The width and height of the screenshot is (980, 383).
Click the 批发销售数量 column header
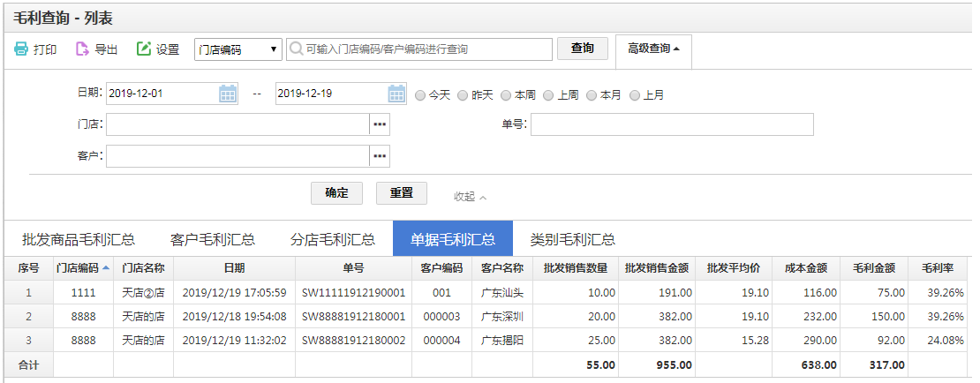[576, 268]
